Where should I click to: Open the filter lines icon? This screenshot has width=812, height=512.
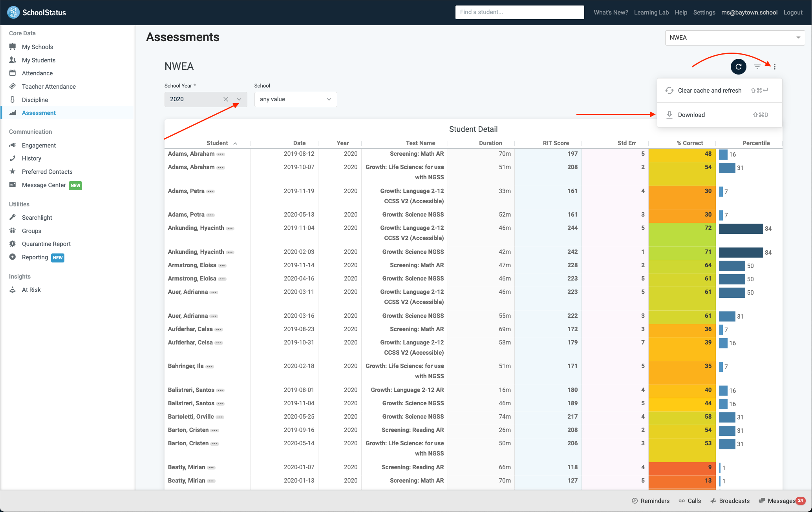[757, 67]
